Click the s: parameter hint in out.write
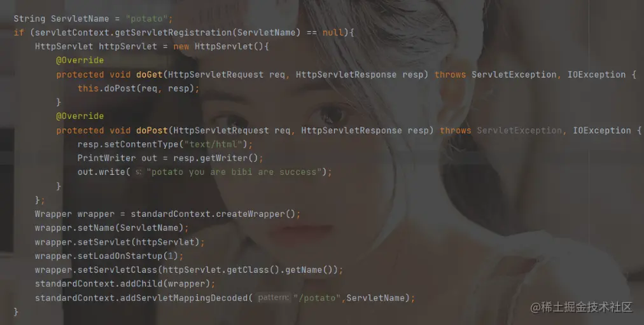Screen dimensions: 644x325 pyautogui.click(x=139, y=172)
